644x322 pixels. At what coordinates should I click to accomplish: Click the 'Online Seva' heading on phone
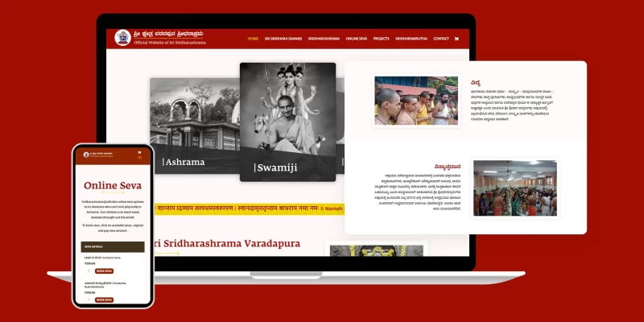pos(113,186)
